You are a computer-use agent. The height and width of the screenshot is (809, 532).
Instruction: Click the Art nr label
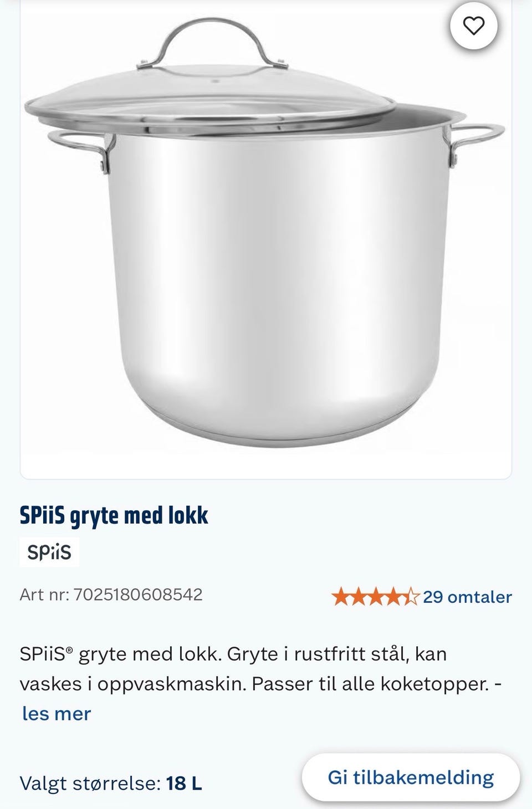click(44, 595)
